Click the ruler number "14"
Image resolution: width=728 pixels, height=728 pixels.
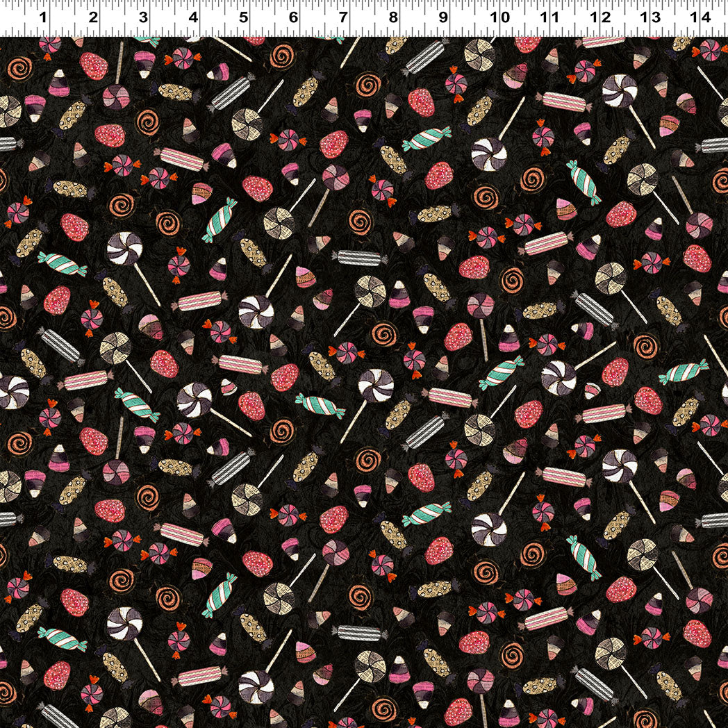[x=701, y=17]
